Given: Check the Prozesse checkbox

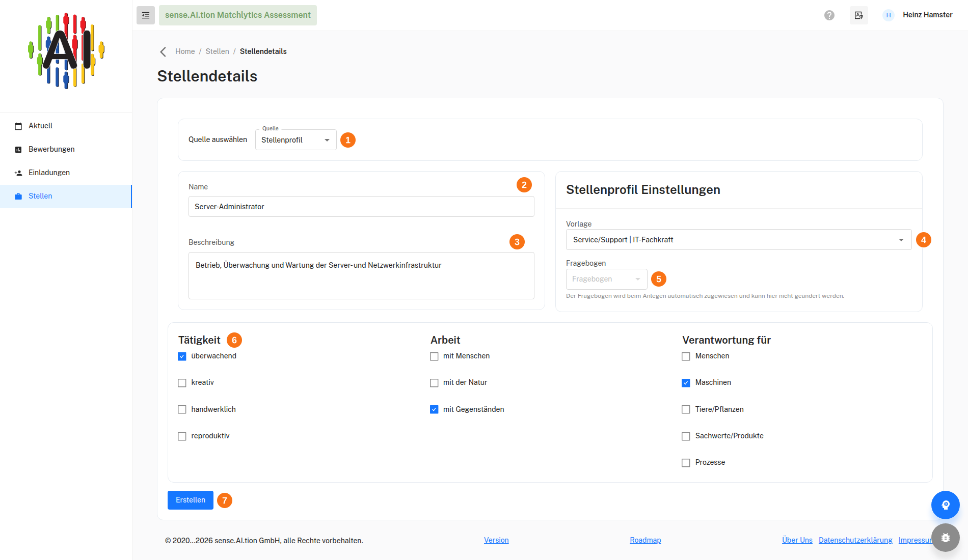Looking at the screenshot, I should coord(686,463).
